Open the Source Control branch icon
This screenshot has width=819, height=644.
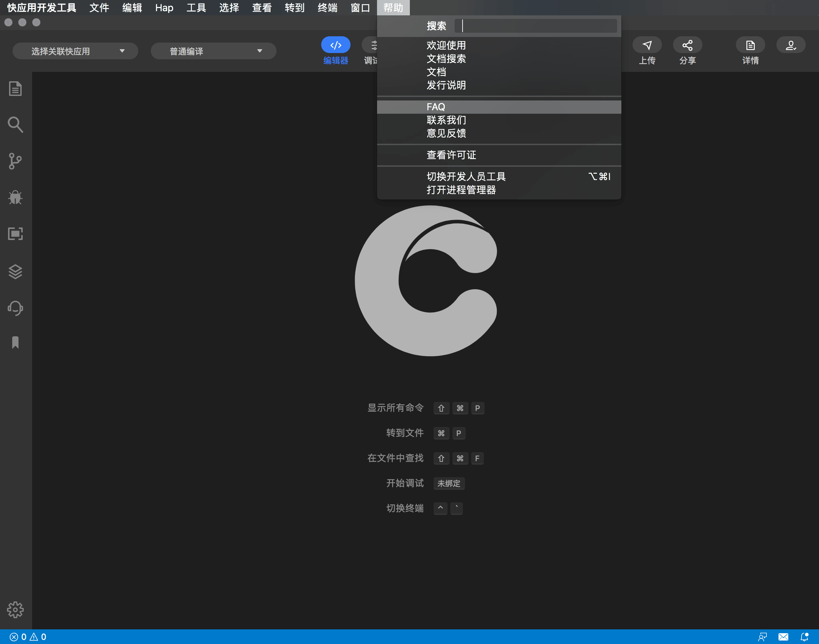[15, 161]
